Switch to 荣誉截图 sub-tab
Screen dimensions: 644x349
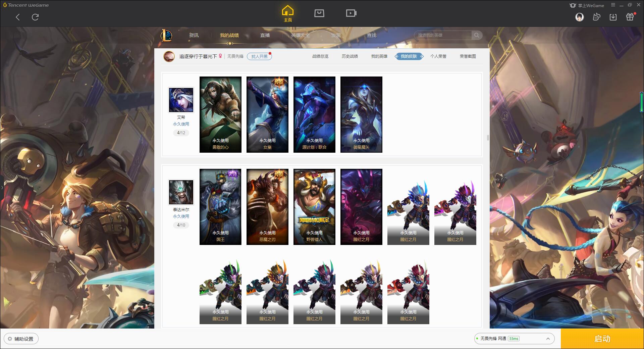pyautogui.click(x=468, y=56)
